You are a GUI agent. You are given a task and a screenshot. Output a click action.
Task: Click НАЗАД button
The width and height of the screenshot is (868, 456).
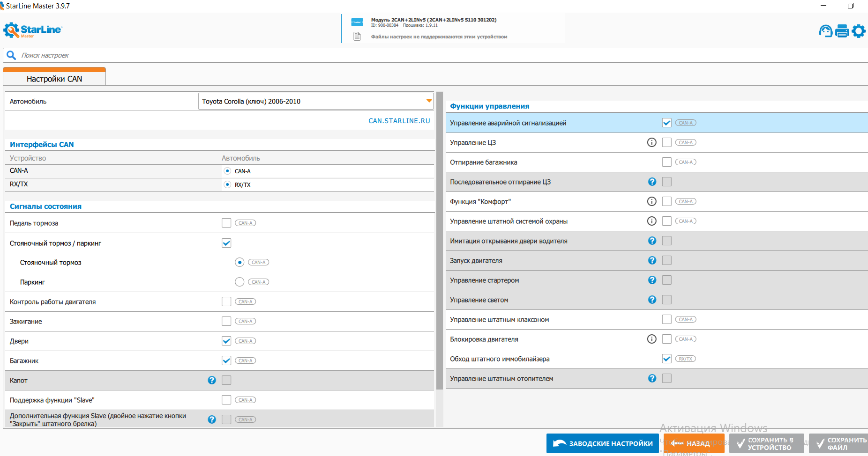click(694, 443)
